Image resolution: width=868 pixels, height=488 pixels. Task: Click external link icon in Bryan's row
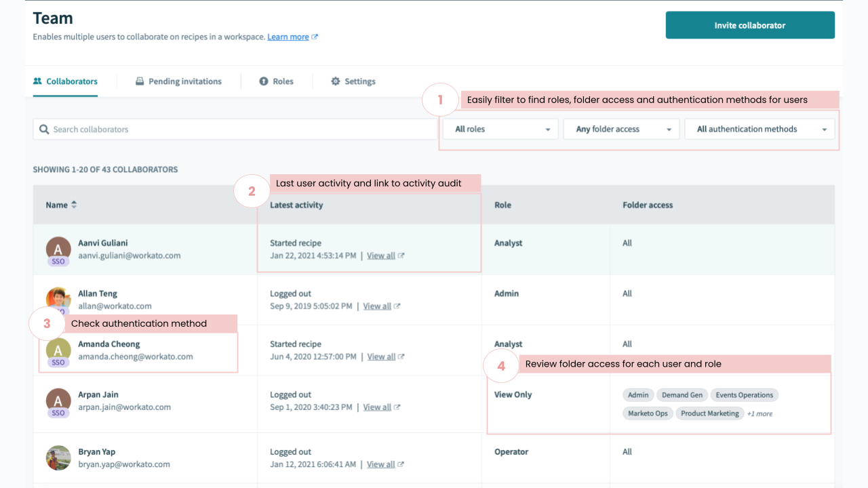click(x=401, y=464)
